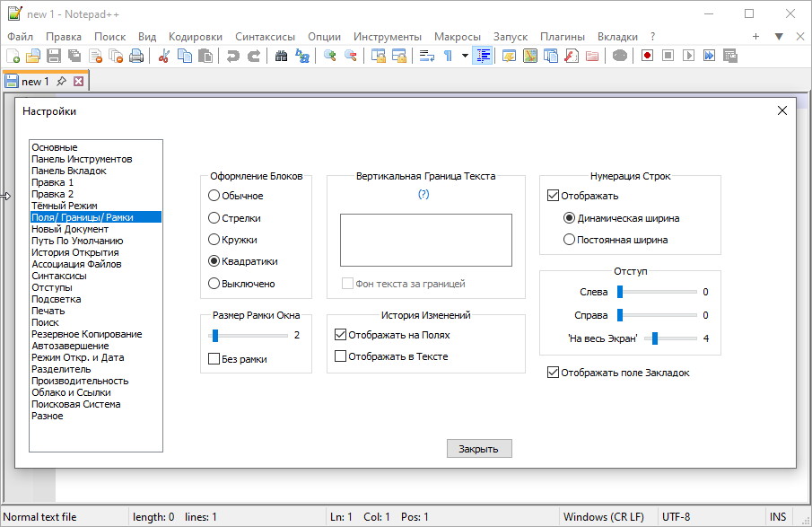Click the Paste toolbar icon
This screenshot has width=812, height=527.
pyautogui.click(x=205, y=56)
